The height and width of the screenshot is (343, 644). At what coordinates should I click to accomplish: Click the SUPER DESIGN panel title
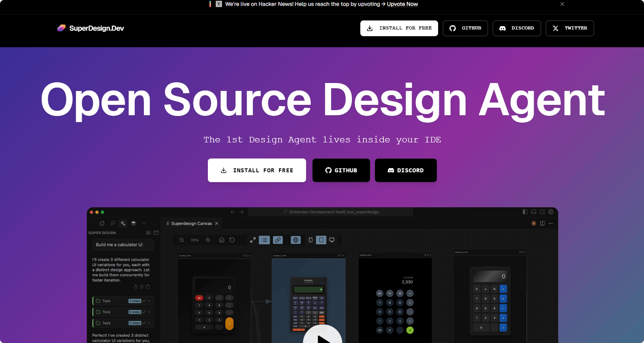point(102,233)
